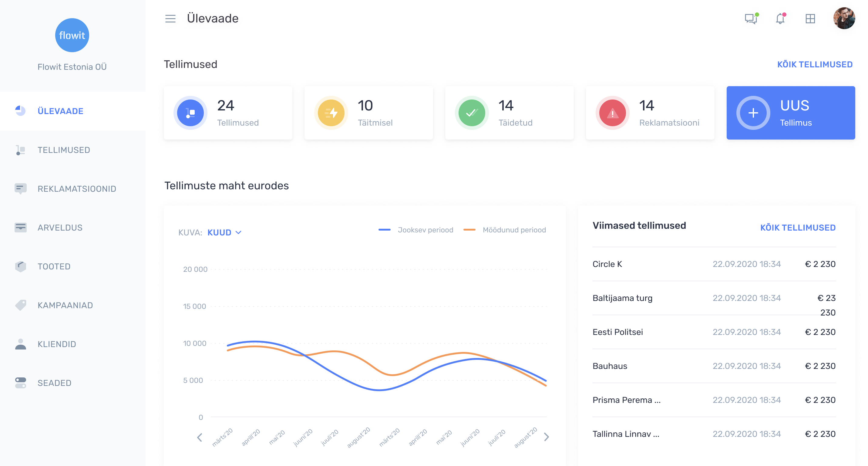
Task: Click the plus icon on UUS Tellimus
Action: pyautogui.click(x=753, y=113)
